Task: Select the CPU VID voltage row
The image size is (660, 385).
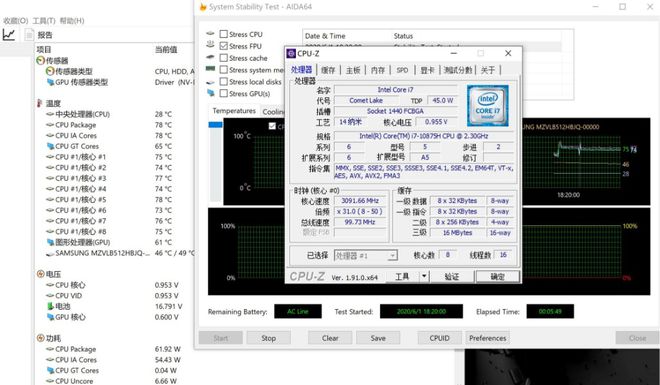Action: [114, 295]
